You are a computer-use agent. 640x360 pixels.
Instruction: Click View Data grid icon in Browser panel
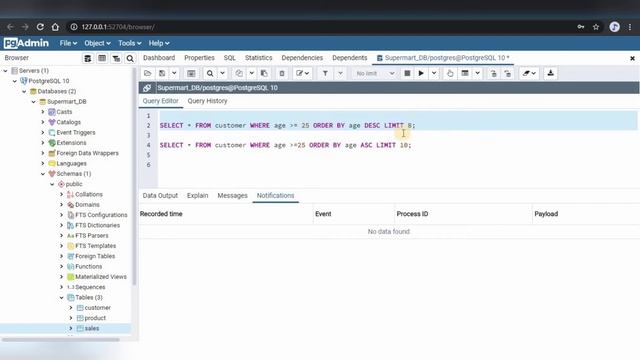point(102,58)
